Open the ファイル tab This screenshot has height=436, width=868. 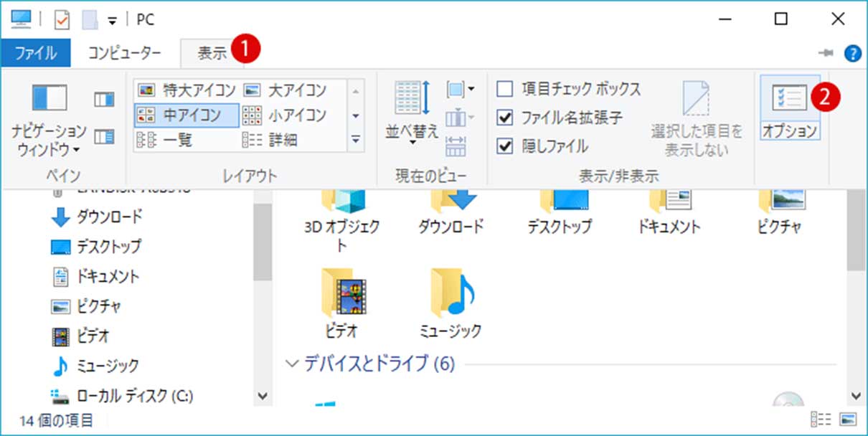[36, 53]
